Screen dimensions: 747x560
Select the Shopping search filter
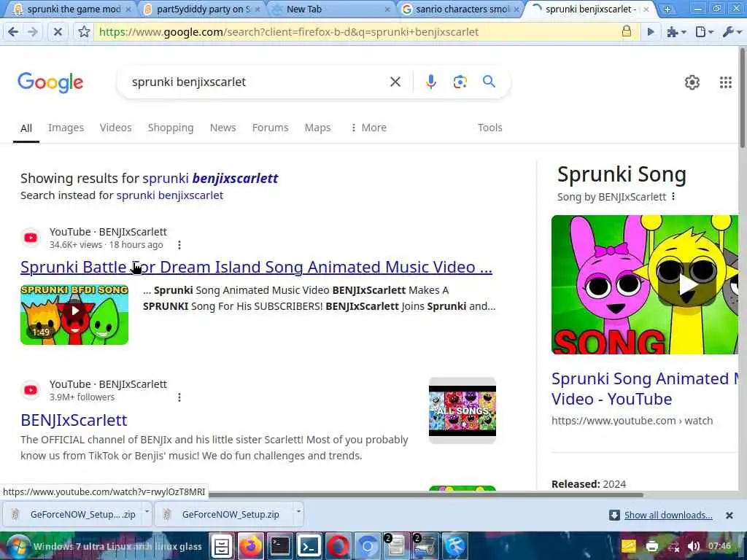tap(171, 128)
